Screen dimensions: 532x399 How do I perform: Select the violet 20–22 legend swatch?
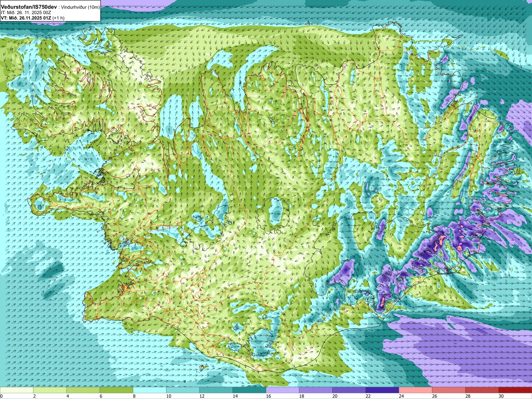click(x=349, y=390)
